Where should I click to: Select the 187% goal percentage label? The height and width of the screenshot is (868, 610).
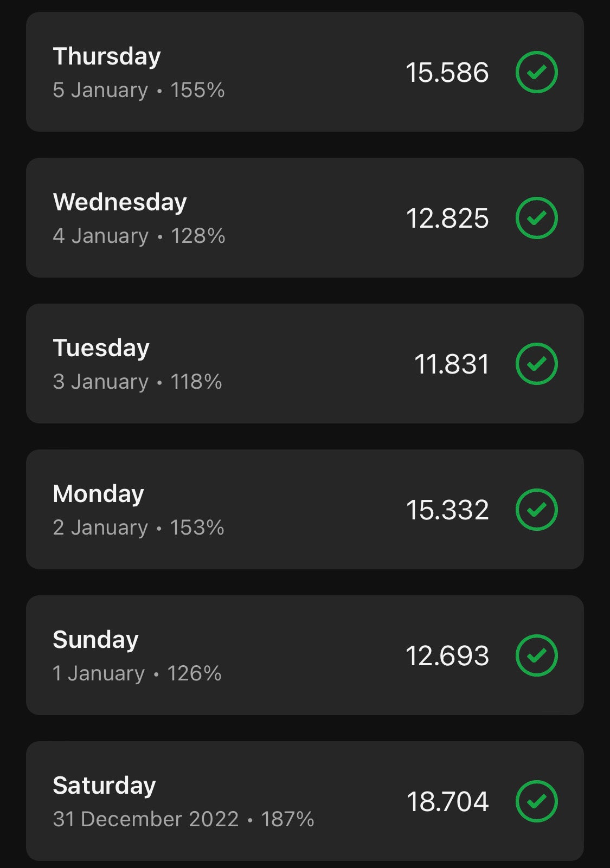tap(287, 819)
